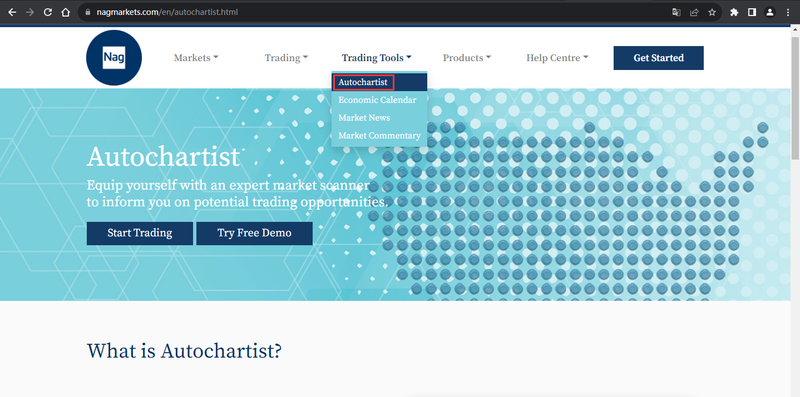This screenshot has width=800, height=397.
Task: Click the Autochartist hero heading
Action: [x=163, y=157]
